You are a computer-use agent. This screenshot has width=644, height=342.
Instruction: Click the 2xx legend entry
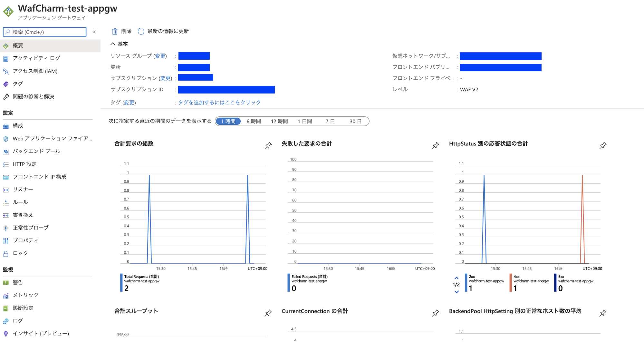click(x=485, y=283)
